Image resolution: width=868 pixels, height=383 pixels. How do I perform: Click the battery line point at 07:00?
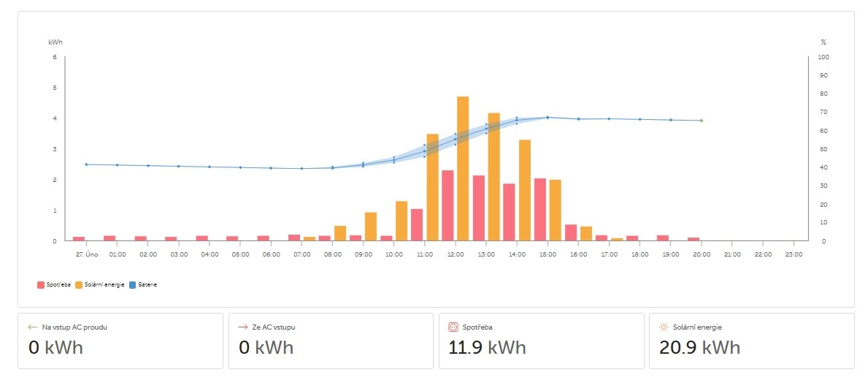[x=302, y=169]
